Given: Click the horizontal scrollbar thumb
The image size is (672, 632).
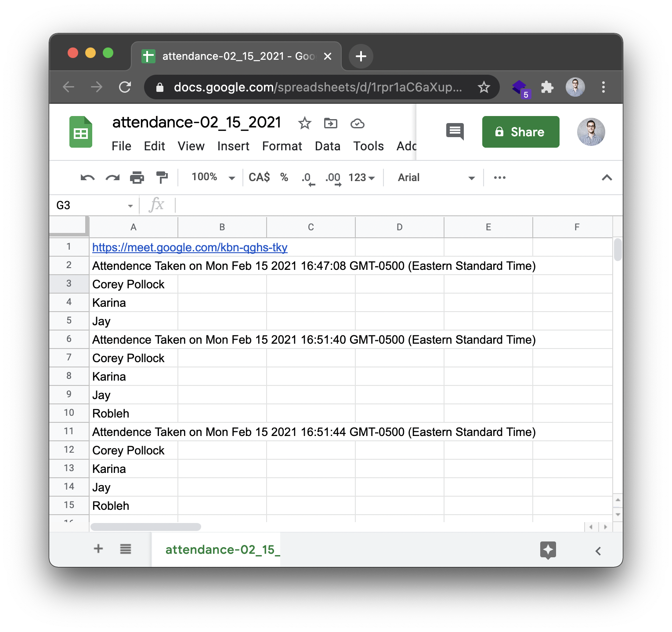Looking at the screenshot, I should pyautogui.click(x=146, y=527).
